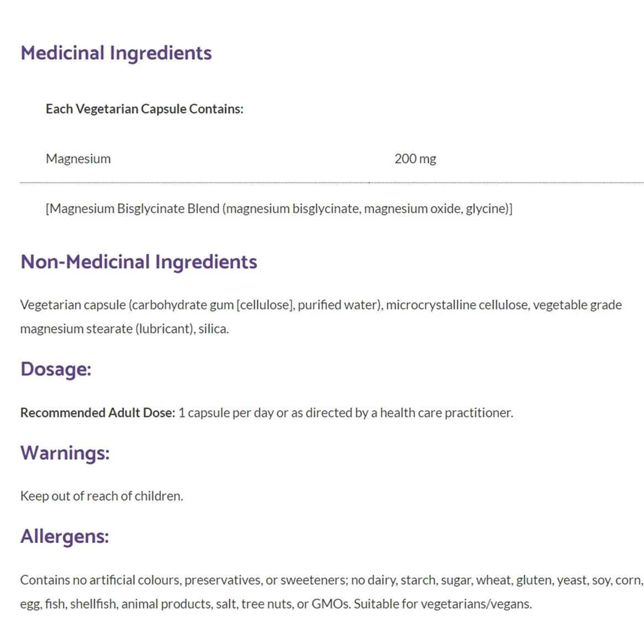This screenshot has height=644, width=644.
Task: Click the Magnesium ingredient name
Action: tap(78, 159)
